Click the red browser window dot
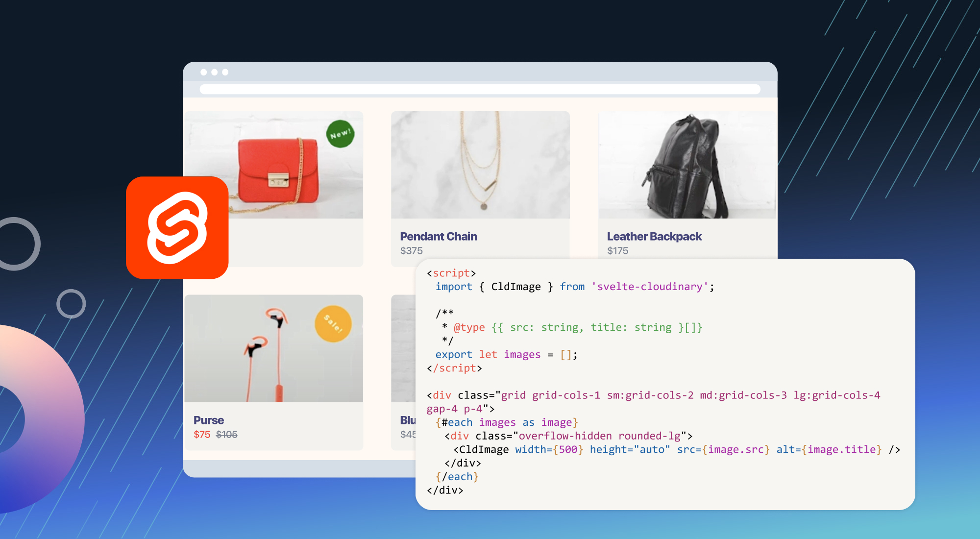 pos(204,72)
